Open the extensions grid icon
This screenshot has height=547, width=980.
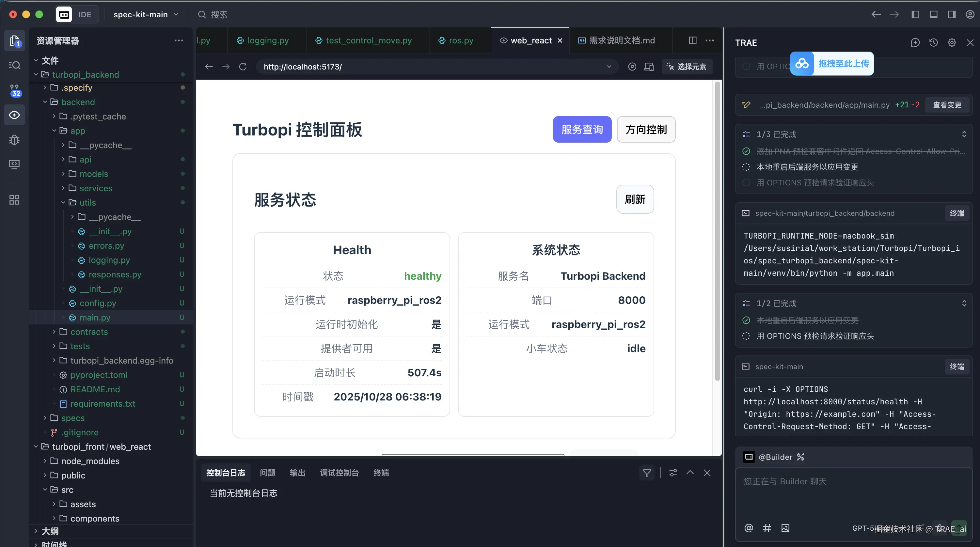tap(14, 200)
